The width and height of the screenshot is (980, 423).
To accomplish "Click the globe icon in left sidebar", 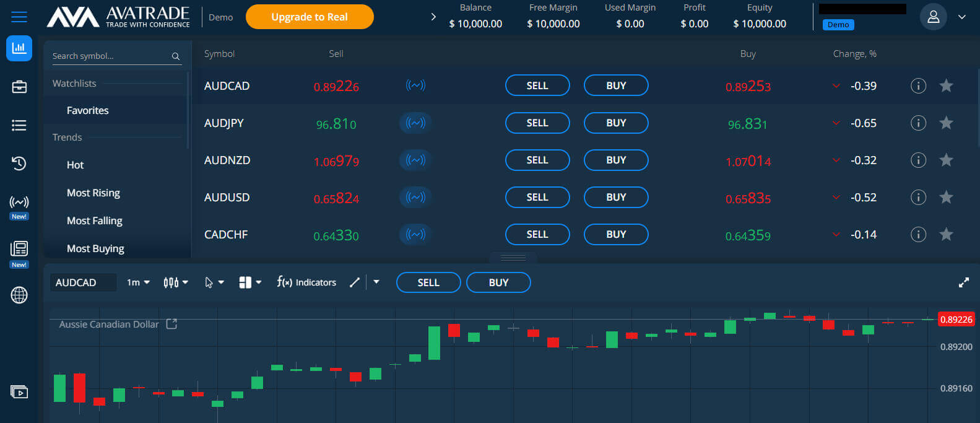I will tap(19, 295).
